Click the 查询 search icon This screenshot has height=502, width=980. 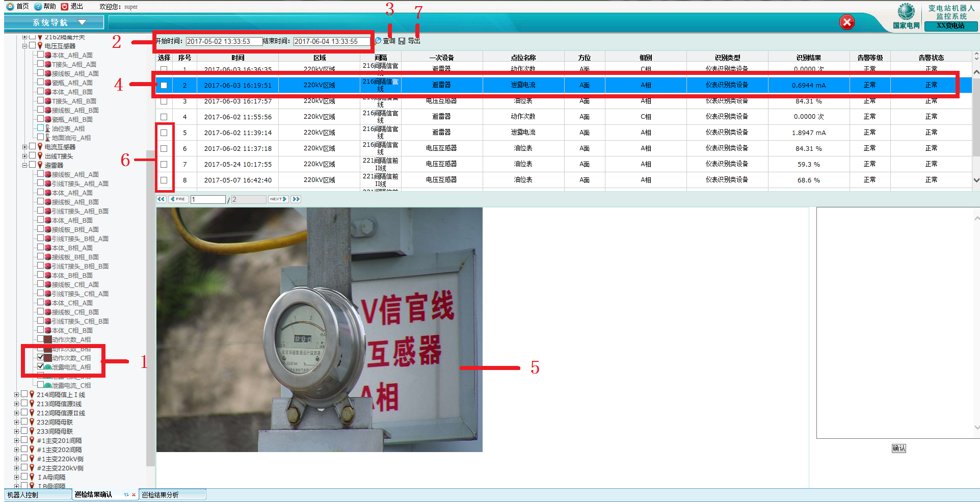[378, 41]
